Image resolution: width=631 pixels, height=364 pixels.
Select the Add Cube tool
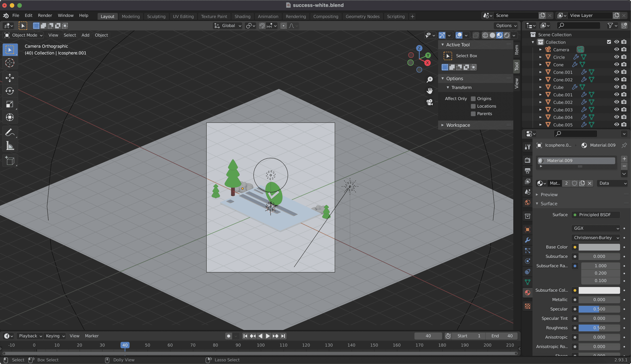[10, 161]
